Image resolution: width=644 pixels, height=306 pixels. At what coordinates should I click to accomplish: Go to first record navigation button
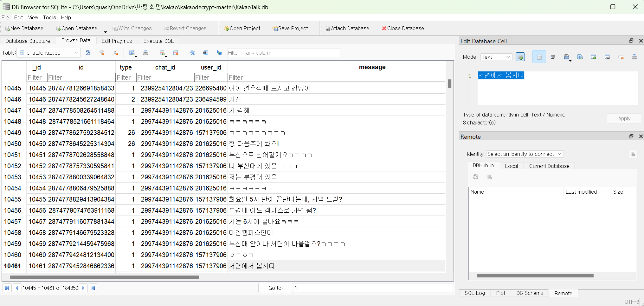pyautogui.click(x=7, y=288)
